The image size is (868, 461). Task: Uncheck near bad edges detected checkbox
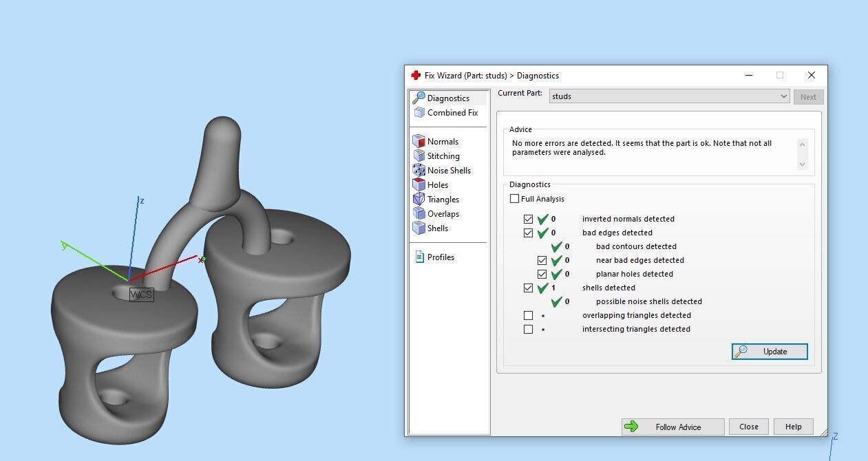(x=542, y=260)
